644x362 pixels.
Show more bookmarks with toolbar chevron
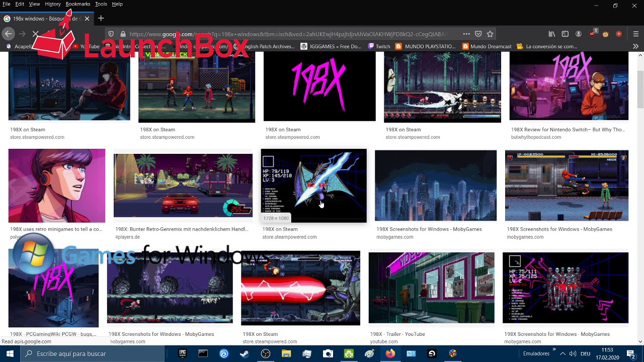point(636,46)
